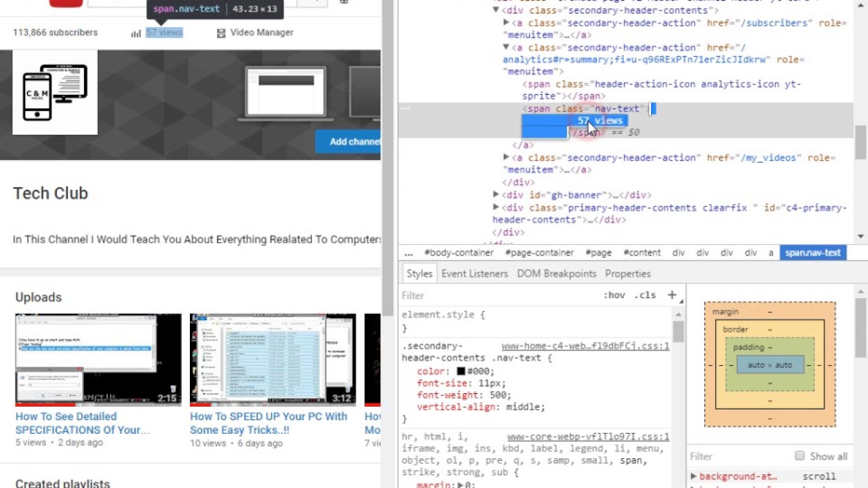The width and height of the screenshot is (868, 488).
Task: Expand the background-attachment computed property
Action: tap(694, 476)
